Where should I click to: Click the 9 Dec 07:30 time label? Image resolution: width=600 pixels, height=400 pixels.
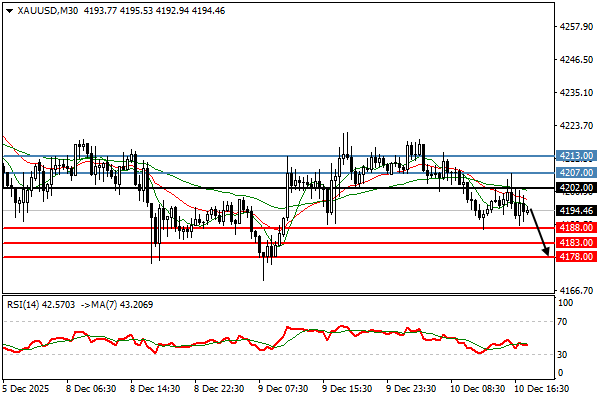coord(283,385)
